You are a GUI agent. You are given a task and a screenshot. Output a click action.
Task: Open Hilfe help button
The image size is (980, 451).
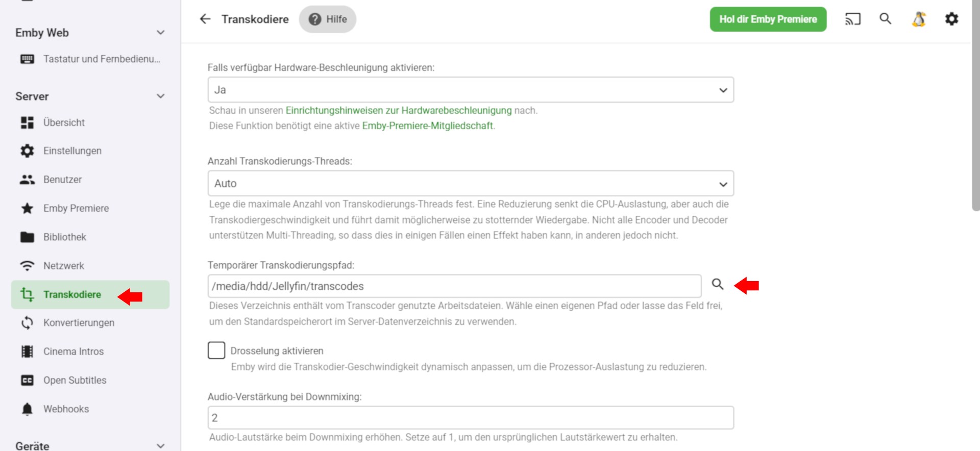tap(328, 19)
